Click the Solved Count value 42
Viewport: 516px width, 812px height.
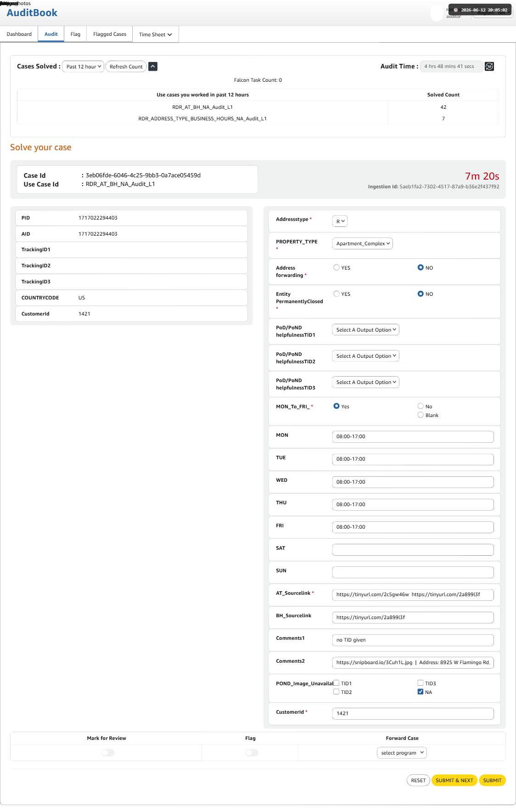443,107
